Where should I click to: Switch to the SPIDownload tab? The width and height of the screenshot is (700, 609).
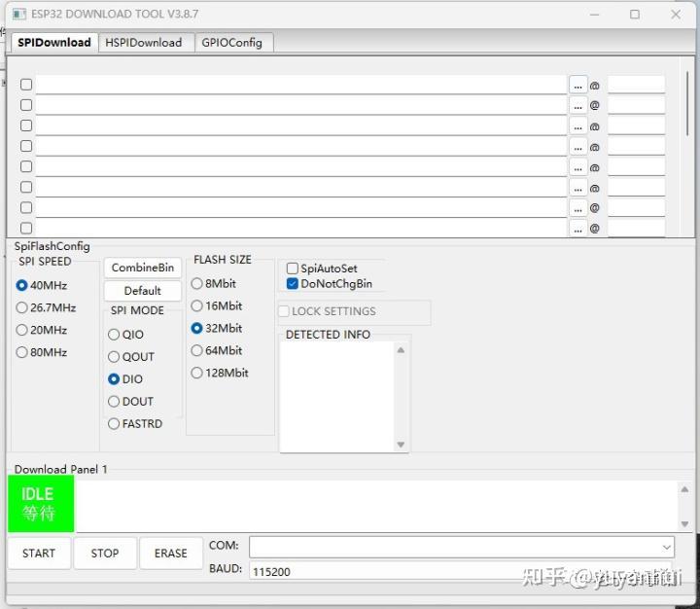click(54, 43)
